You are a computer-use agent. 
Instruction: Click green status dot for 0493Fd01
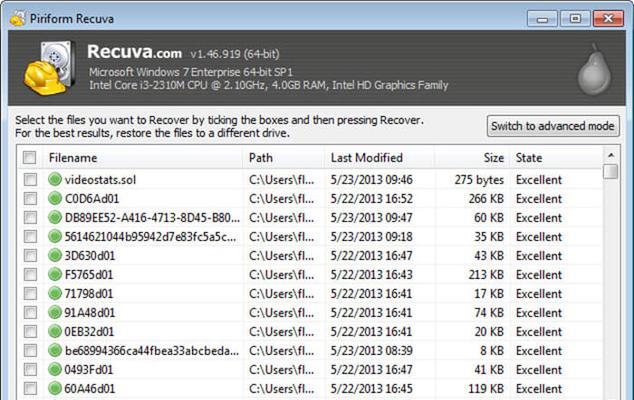click(x=55, y=370)
